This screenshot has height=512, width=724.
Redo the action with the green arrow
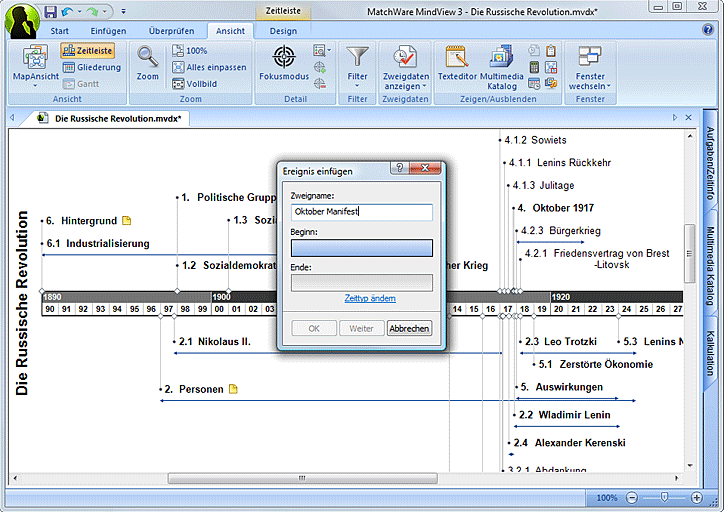click(x=92, y=11)
